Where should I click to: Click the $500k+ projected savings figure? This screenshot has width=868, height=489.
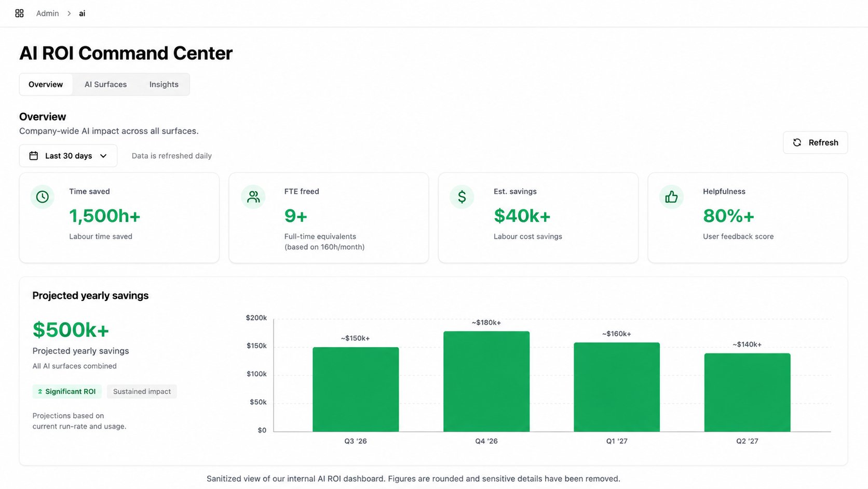click(71, 329)
